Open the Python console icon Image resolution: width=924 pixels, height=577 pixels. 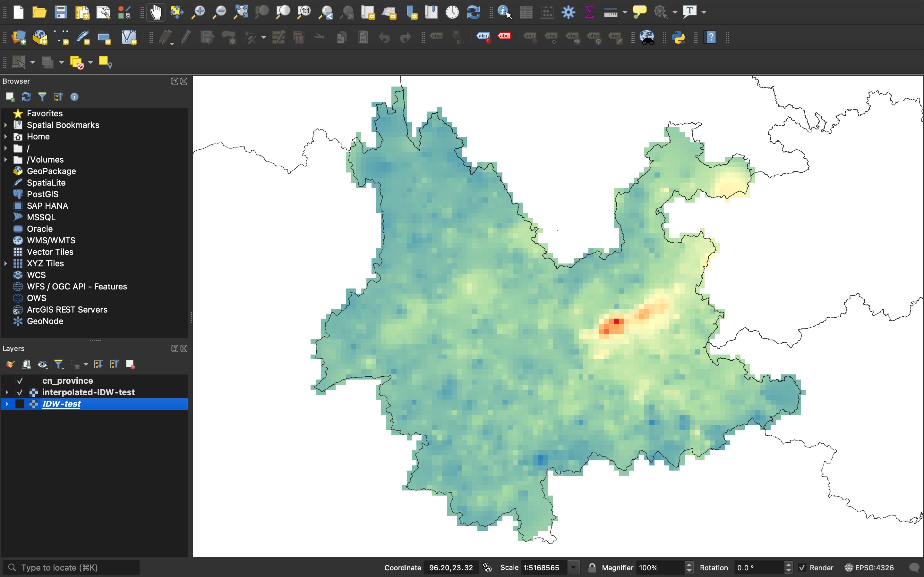679,38
